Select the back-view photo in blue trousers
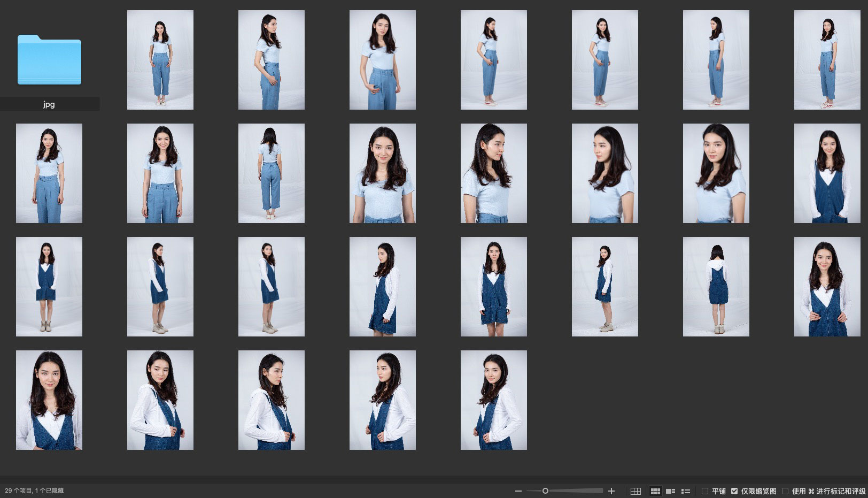868x498 pixels. click(271, 173)
